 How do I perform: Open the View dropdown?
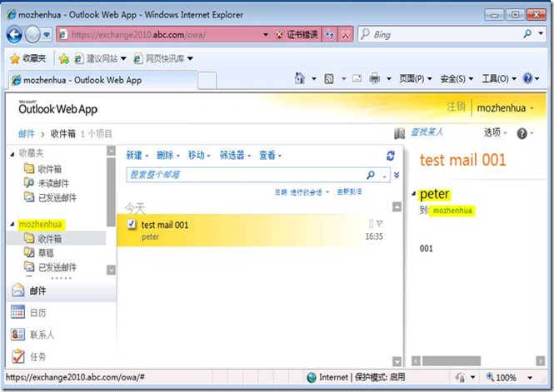(270, 156)
